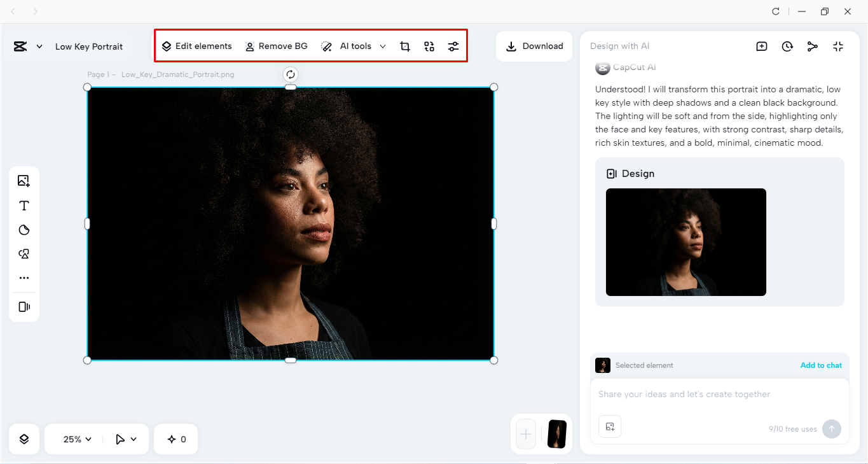Image resolution: width=868 pixels, height=464 pixels.
Task: Add a new page with plus button
Action: click(x=526, y=434)
